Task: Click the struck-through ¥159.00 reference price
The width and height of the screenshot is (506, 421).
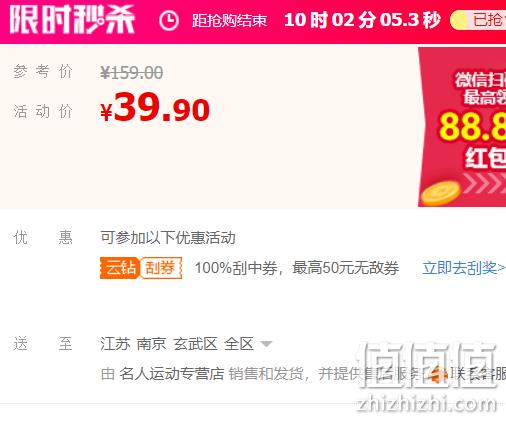Action: point(132,73)
